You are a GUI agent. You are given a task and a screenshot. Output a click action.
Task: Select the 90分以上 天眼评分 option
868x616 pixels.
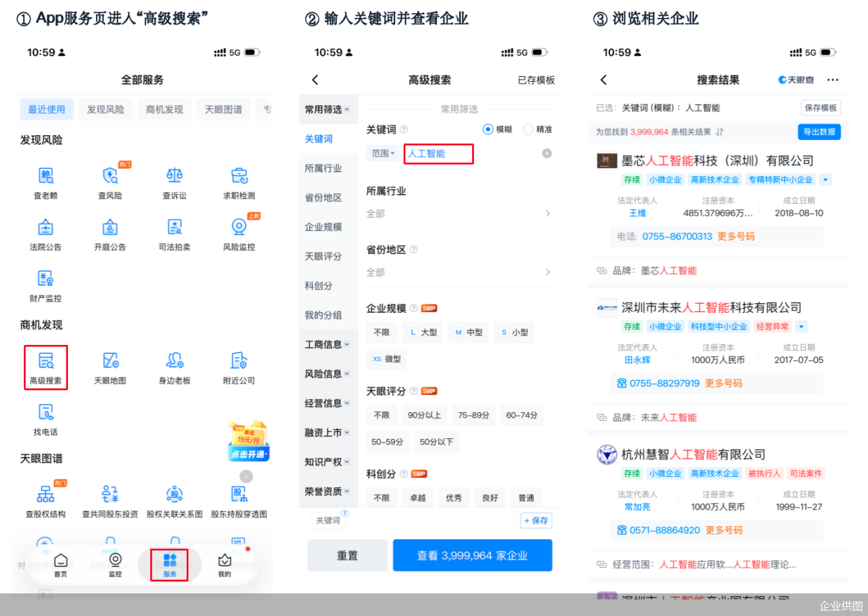(425, 415)
